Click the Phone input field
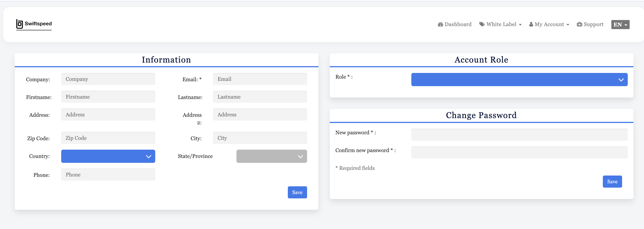This screenshot has height=229, width=644. click(108, 175)
